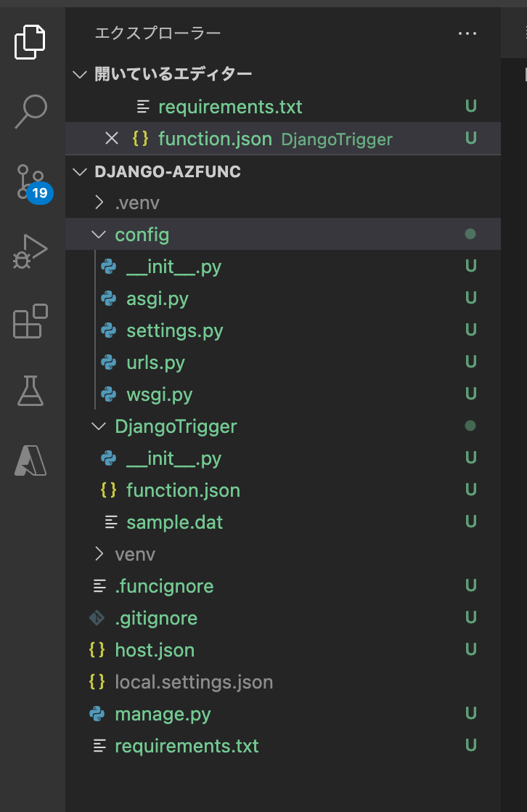
Task: Select requirements.txt under open editors
Action: 229,107
